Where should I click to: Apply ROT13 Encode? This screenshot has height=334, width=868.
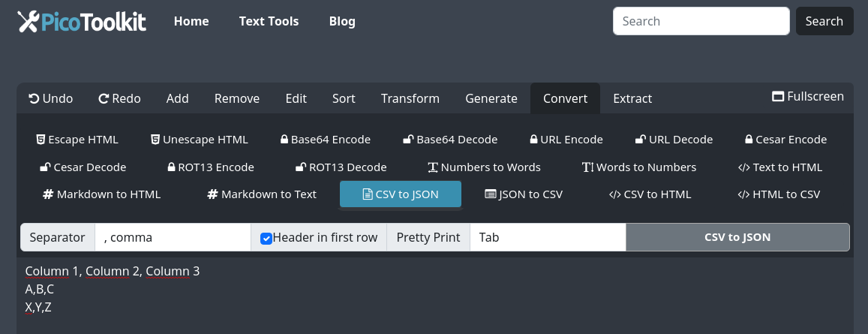[x=210, y=167]
